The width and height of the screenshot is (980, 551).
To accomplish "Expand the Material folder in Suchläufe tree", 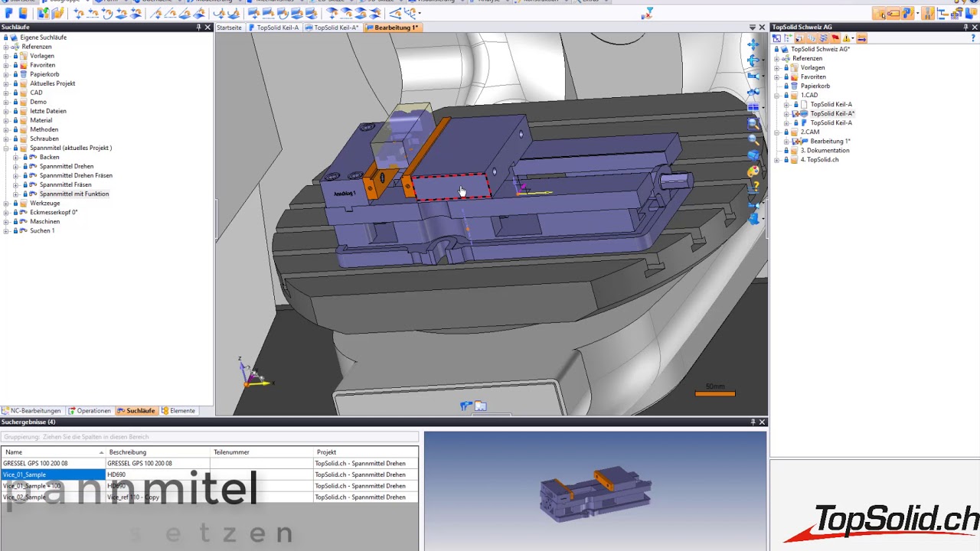I will pyautogui.click(x=6, y=120).
